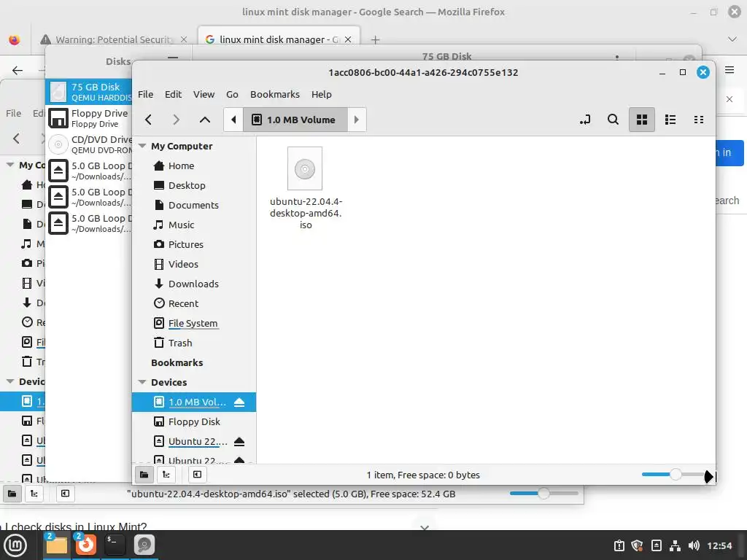Open the File menu
747x560 pixels.
145,94
